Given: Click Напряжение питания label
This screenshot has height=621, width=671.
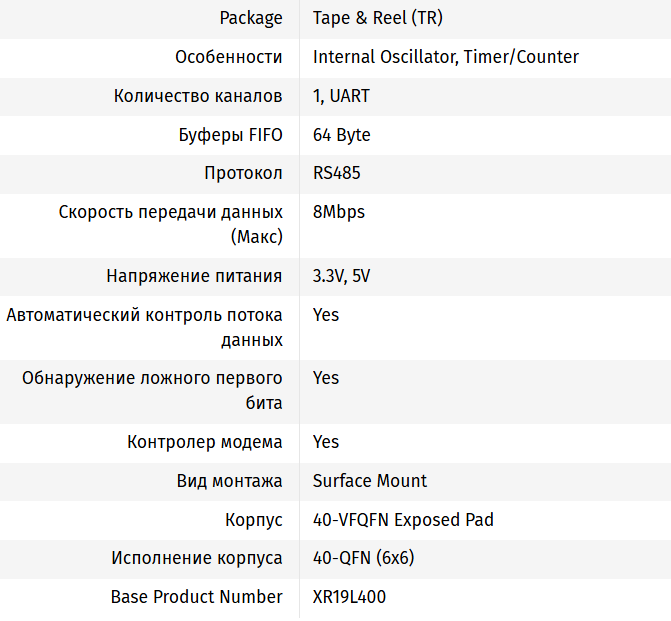Looking at the screenshot, I should (x=194, y=276).
